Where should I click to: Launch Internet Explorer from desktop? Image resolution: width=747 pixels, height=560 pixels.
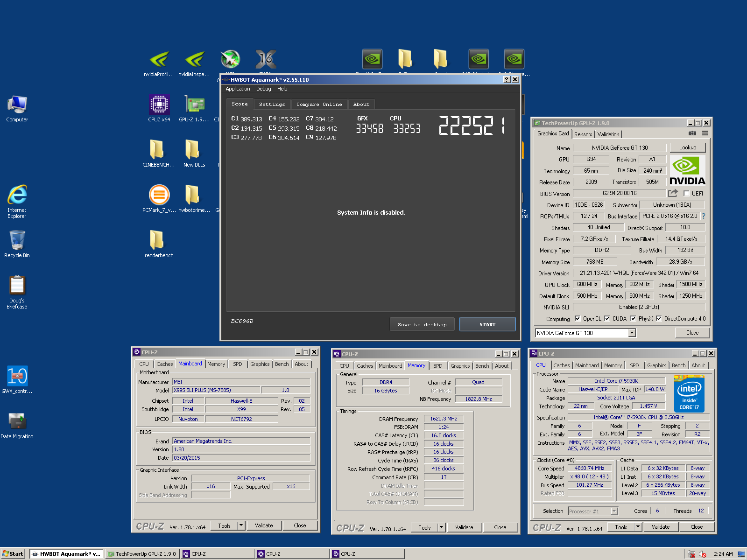[x=17, y=201]
